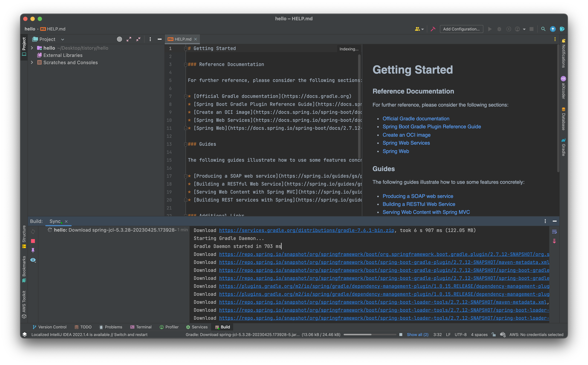Click the Build project hammer icon
Viewport: 588px width, 365px height.
click(x=433, y=29)
